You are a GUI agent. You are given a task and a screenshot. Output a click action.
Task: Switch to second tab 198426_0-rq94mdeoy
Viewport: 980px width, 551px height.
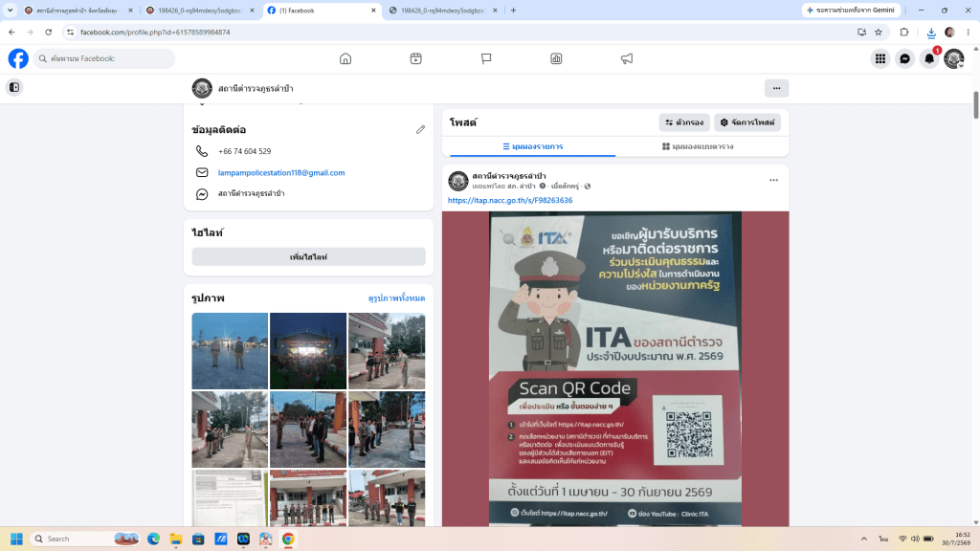[199, 11]
